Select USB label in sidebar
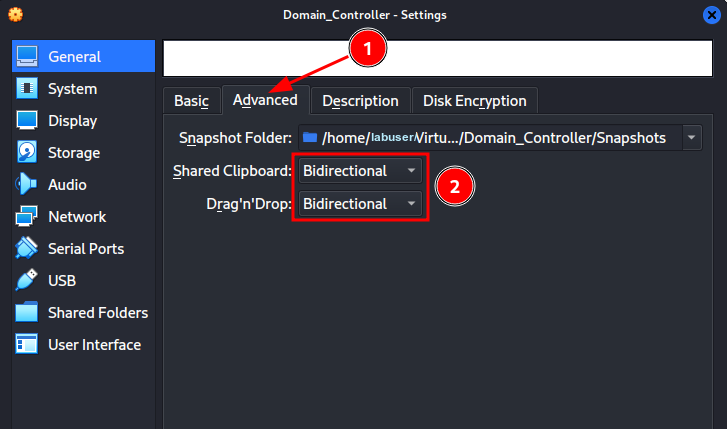The image size is (727, 429). [x=62, y=281]
